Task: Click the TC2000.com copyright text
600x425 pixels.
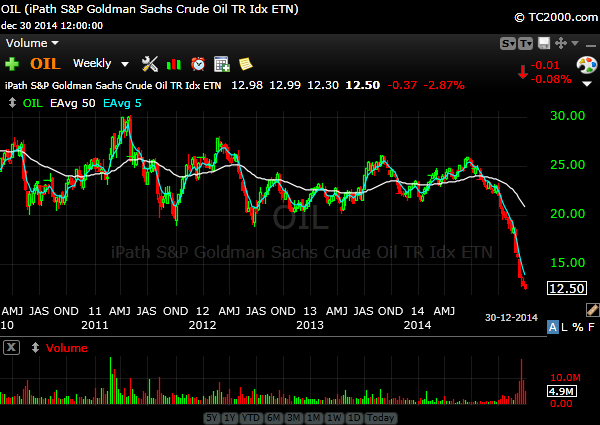Action: click(x=556, y=17)
